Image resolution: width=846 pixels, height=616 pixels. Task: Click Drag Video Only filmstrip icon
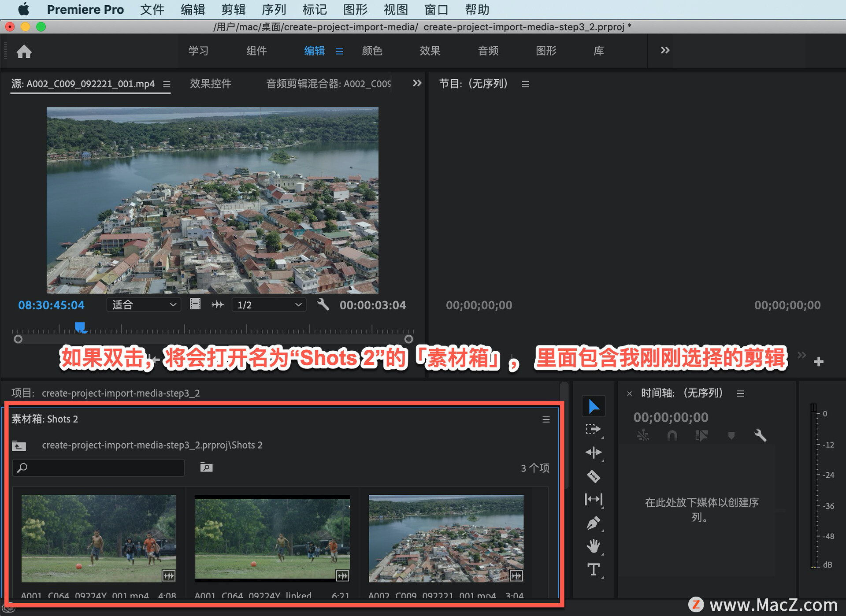195,304
